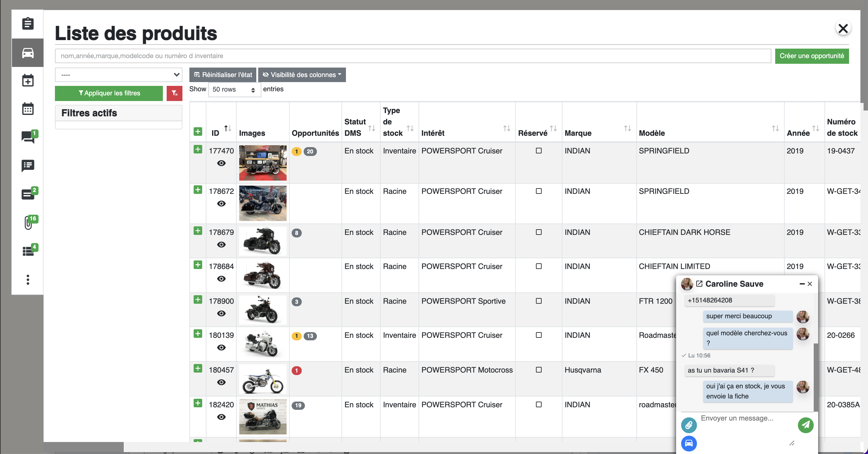This screenshot has height=454, width=868.
Task: Click grey badge 20 on row 177470
Action: tap(310, 152)
